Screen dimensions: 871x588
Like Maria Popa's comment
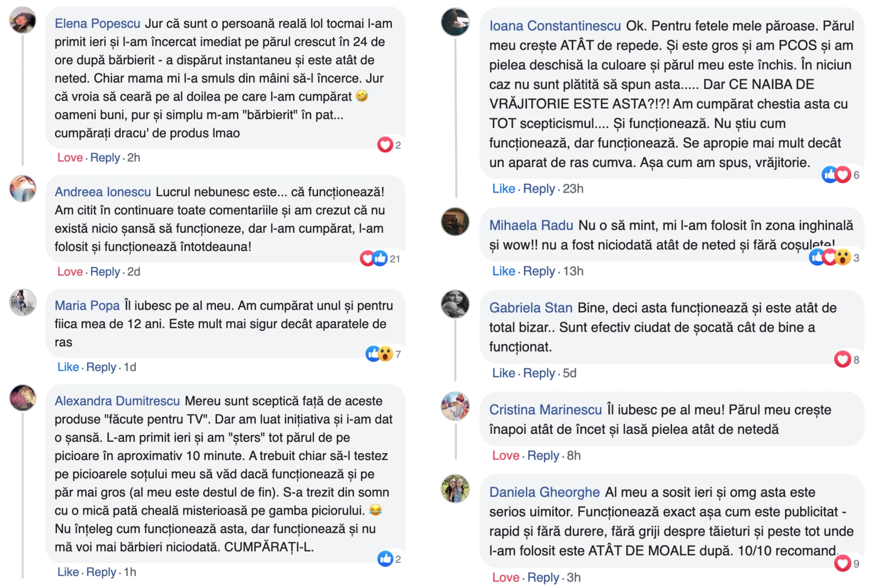[x=68, y=367]
